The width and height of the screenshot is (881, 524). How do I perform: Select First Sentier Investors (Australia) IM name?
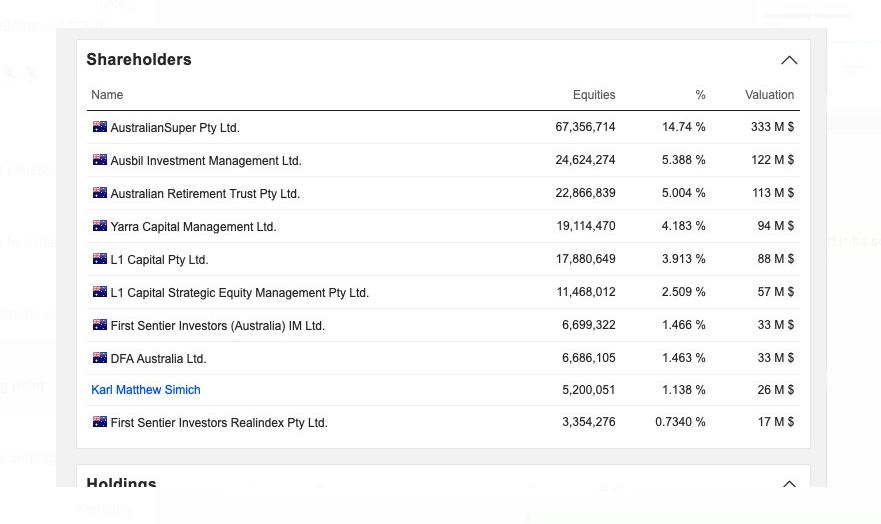pyautogui.click(x=217, y=326)
